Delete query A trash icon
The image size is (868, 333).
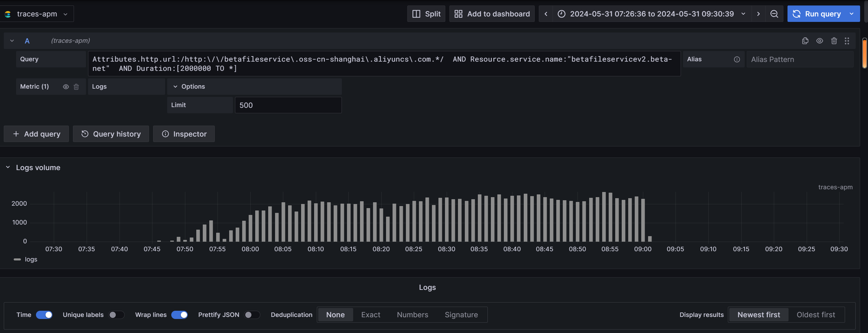tap(834, 41)
